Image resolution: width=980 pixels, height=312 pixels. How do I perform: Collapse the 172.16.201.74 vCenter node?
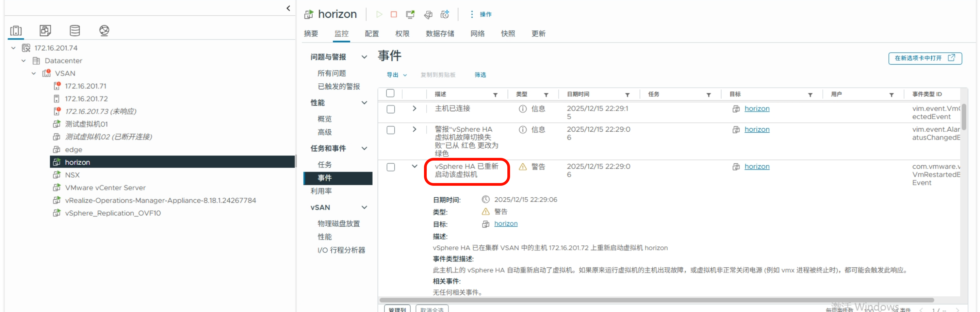pyautogui.click(x=13, y=48)
